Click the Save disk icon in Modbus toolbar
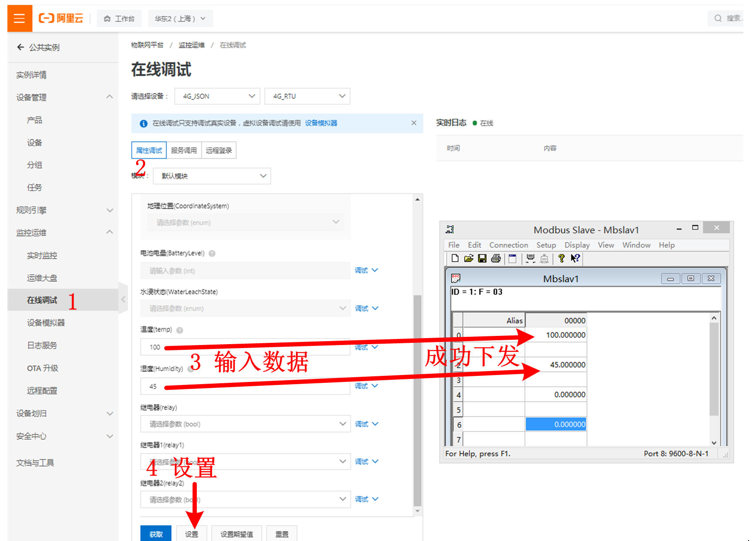This screenshot has height=541, width=756. (482, 259)
